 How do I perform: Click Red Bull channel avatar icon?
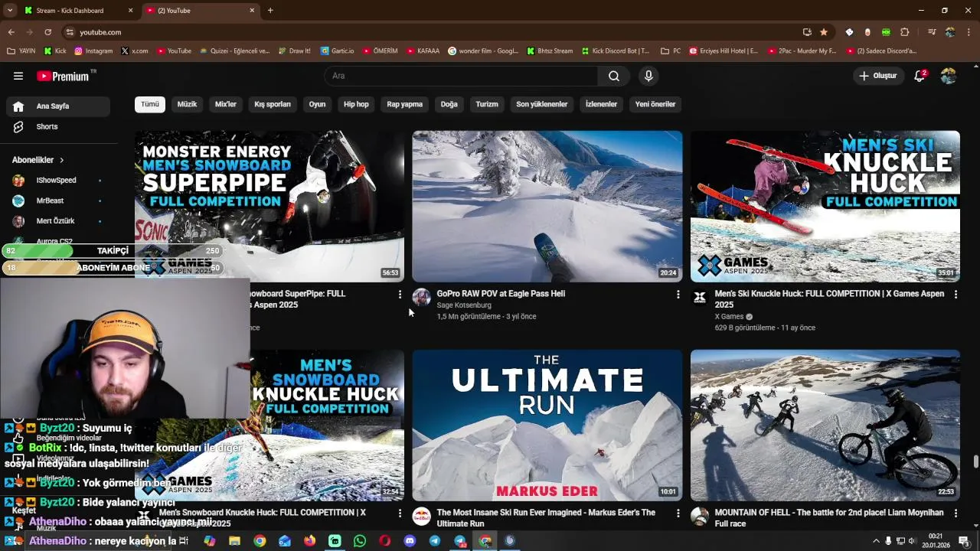point(421,517)
